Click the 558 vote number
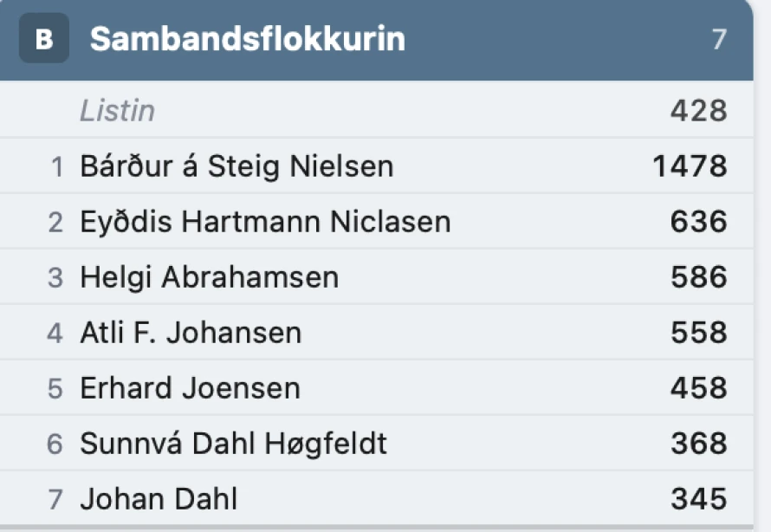The height and width of the screenshot is (532, 771). [x=698, y=333]
